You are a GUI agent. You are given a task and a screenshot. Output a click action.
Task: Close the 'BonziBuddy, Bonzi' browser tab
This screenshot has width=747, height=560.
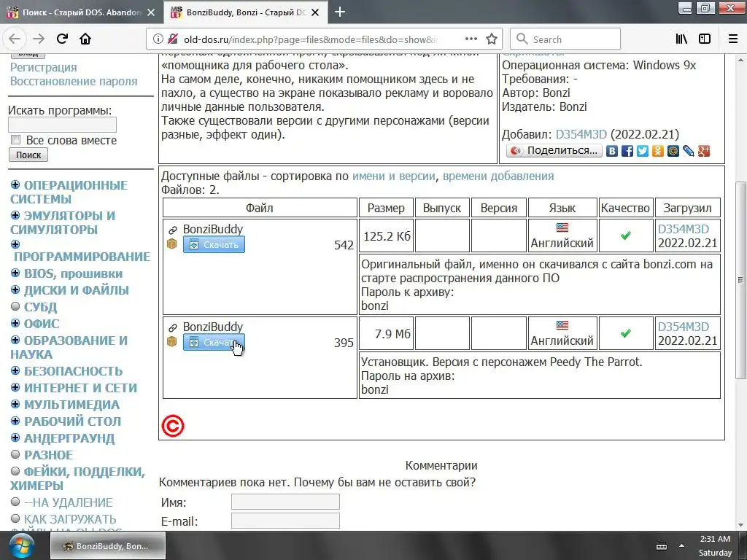click(x=315, y=12)
